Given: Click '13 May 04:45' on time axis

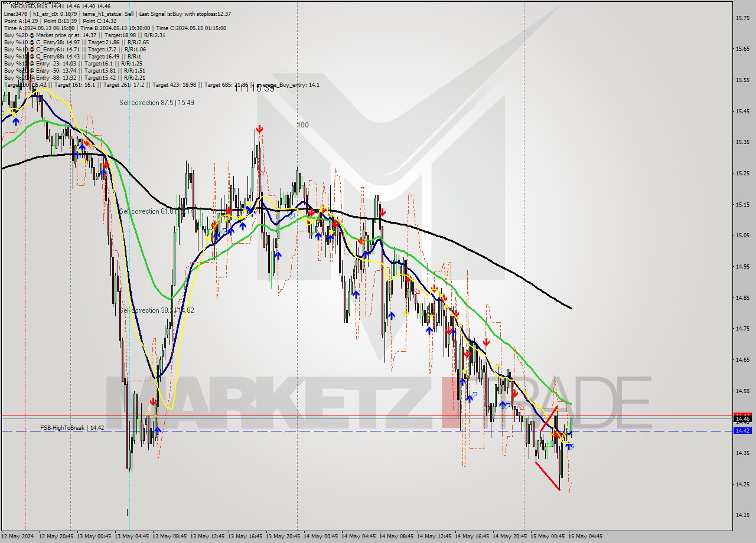Looking at the screenshot, I should click(132, 537).
